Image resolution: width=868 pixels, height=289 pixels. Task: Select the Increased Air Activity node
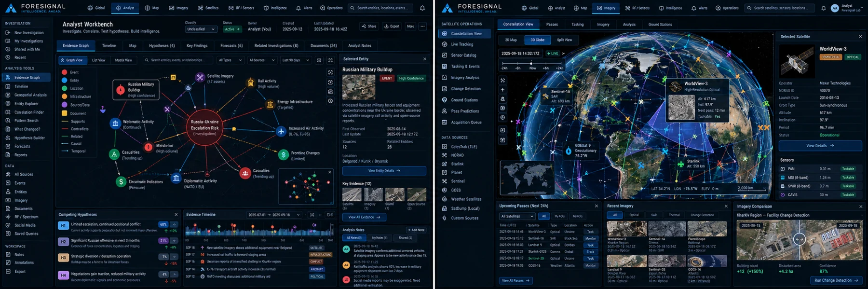point(281,131)
